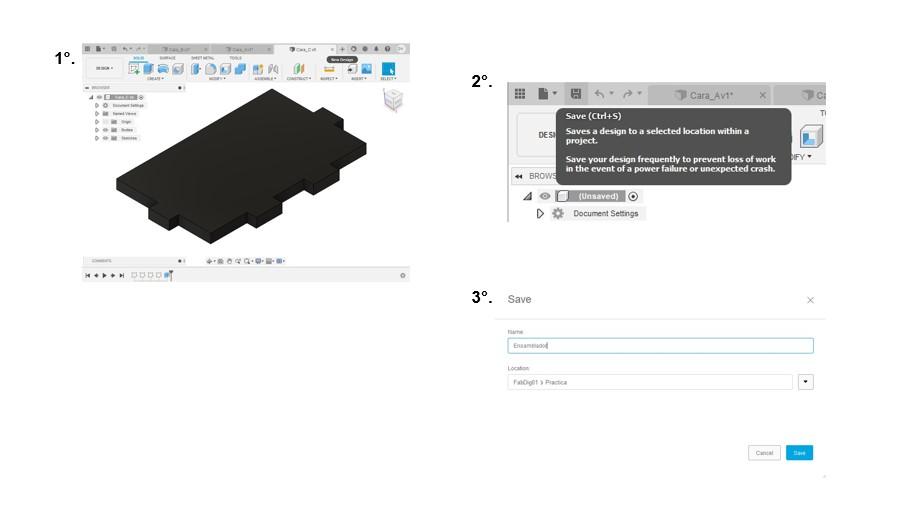
Task: Toggle the Origin folder visibility in screenshot 1
Action: (x=106, y=122)
